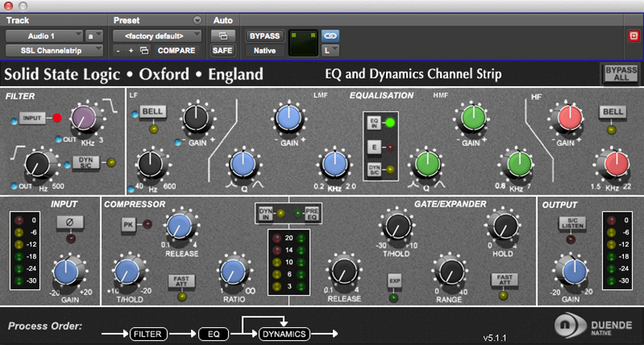Viewport: 644px width, 345px height.
Task: Click the Native format button
Action: pos(264,51)
